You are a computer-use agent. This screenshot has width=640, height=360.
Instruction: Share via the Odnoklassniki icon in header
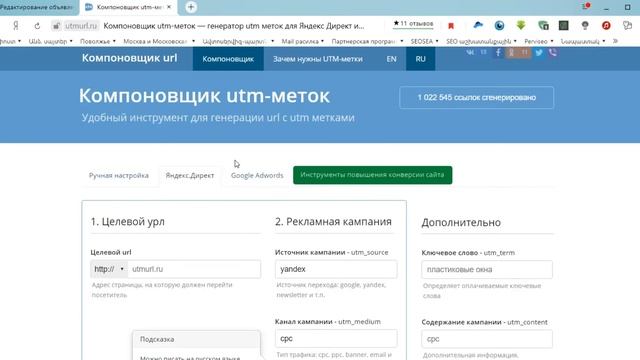[x=511, y=52]
